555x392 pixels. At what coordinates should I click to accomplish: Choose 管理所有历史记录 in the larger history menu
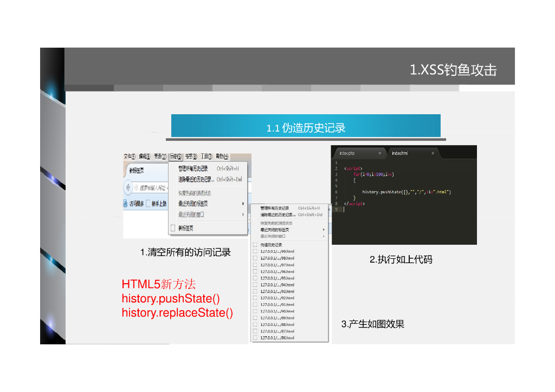[208, 168]
